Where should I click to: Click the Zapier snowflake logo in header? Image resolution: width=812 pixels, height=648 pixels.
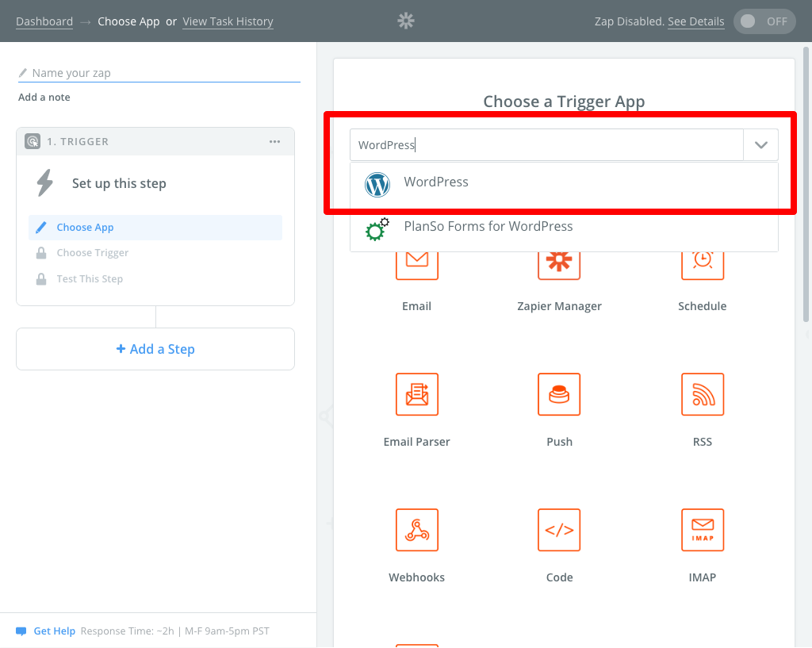[406, 21]
